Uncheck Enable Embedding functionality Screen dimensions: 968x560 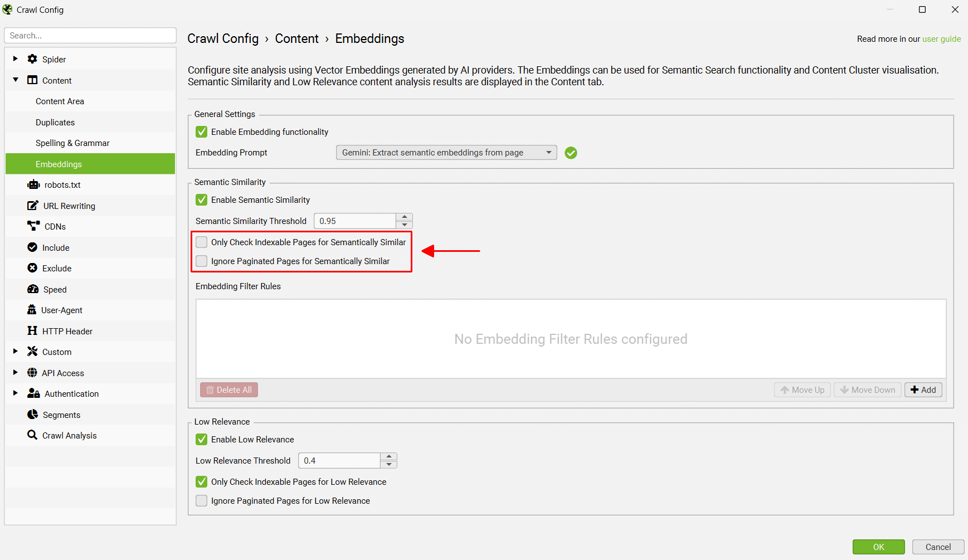[x=201, y=132]
